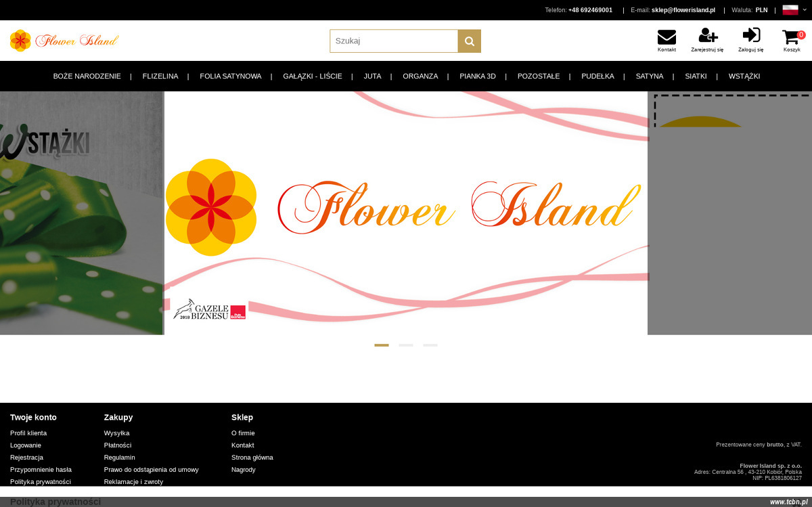Click the Flower Island banner slide
The width and height of the screenshot is (812, 507).
pos(406,213)
